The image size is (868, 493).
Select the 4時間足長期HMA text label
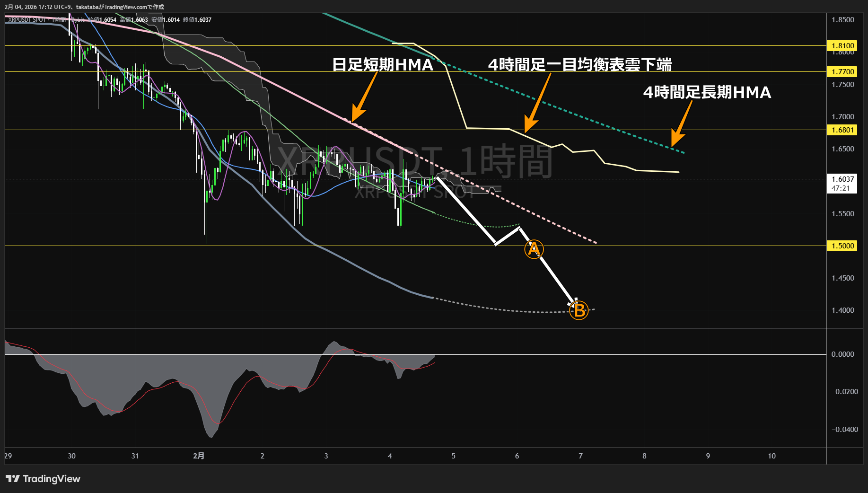(707, 92)
